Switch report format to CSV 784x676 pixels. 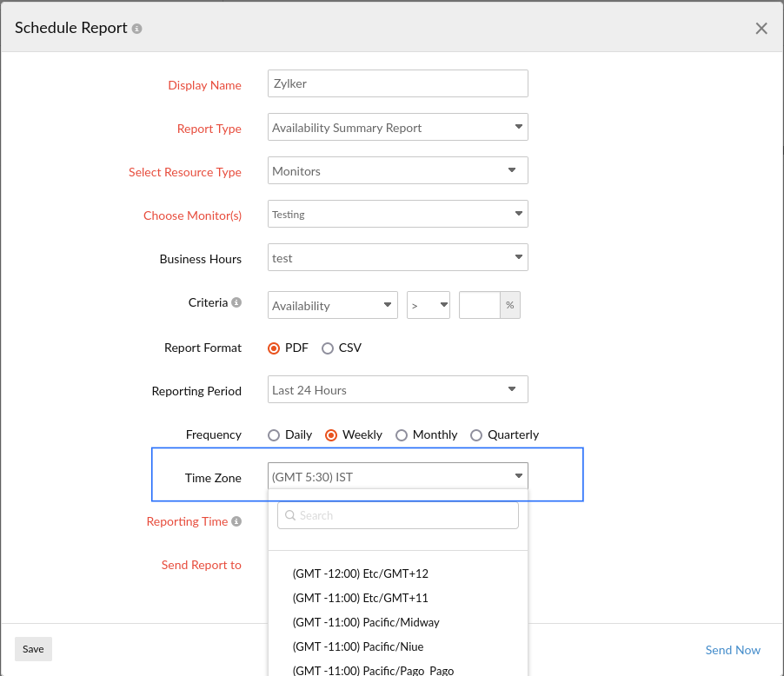point(328,348)
